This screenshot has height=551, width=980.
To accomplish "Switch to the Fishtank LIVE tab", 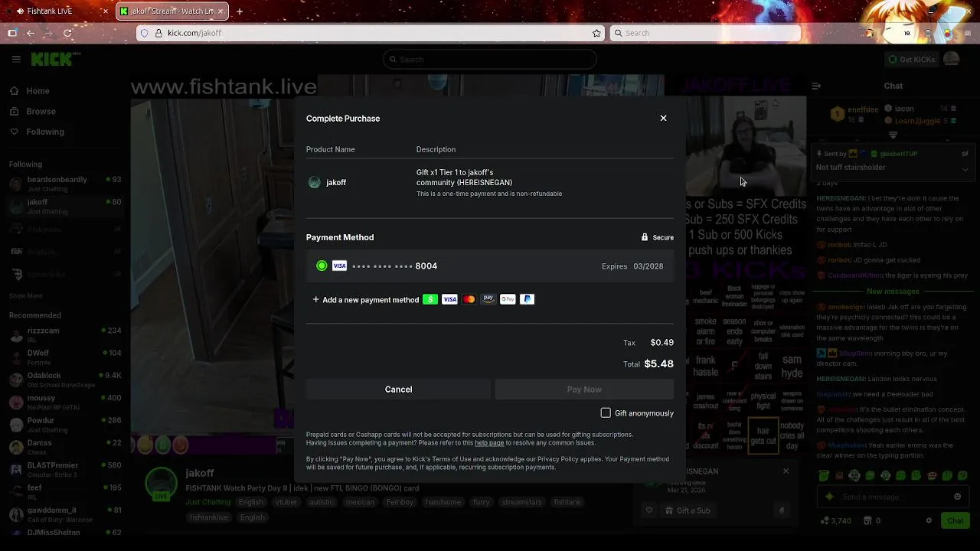I will (57, 11).
